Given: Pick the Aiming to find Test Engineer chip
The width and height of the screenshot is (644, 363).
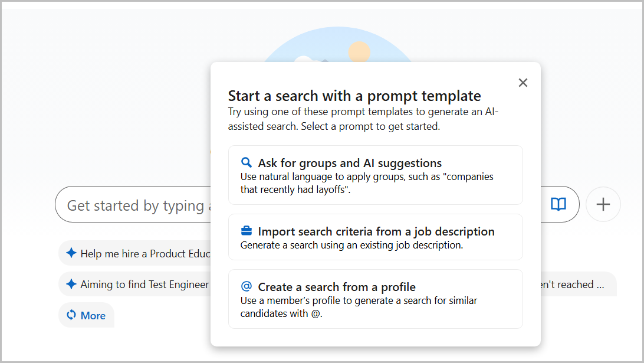Looking at the screenshot, I should (x=134, y=284).
